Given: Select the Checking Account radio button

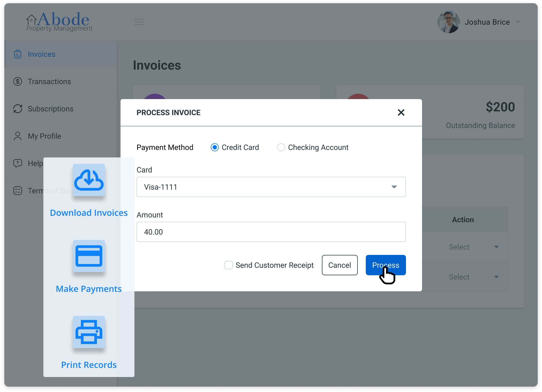Looking at the screenshot, I should point(281,147).
